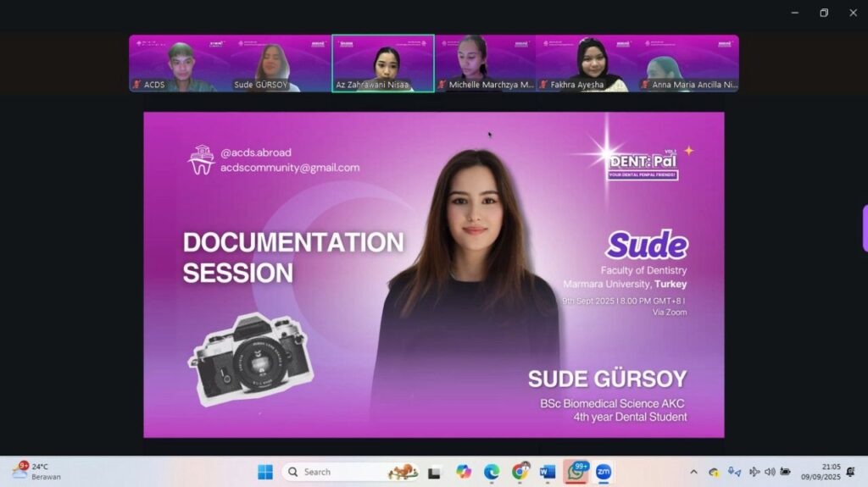Click the acdscommunity@gmail.com email text
Screen dimensions: 868x487
[290, 168]
